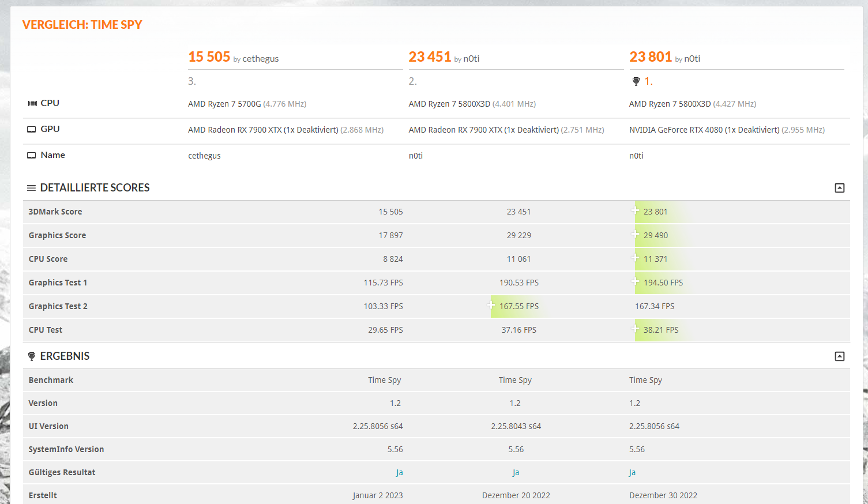Click the '29 229' graphics score value
868x504 pixels.
(x=519, y=235)
